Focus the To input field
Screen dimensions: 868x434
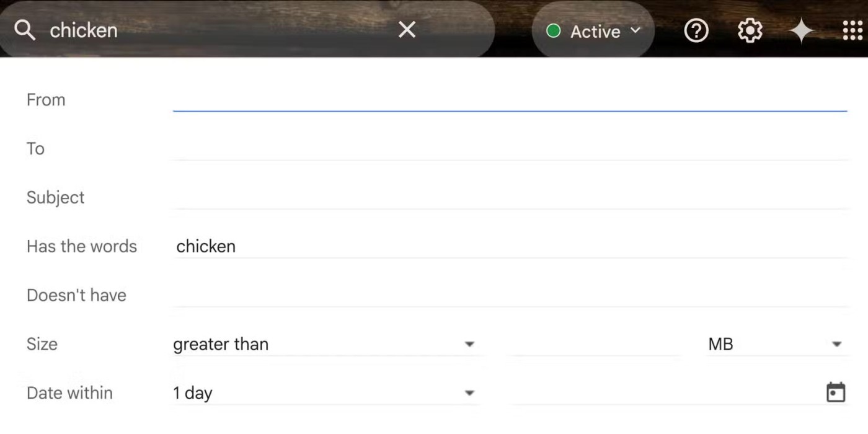[x=510, y=149]
